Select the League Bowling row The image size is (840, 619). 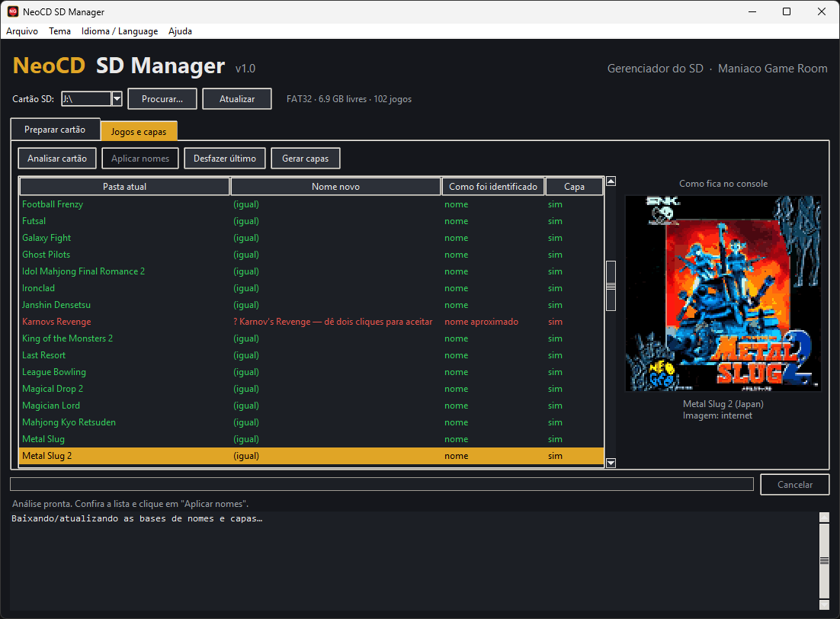click(311, 372)
